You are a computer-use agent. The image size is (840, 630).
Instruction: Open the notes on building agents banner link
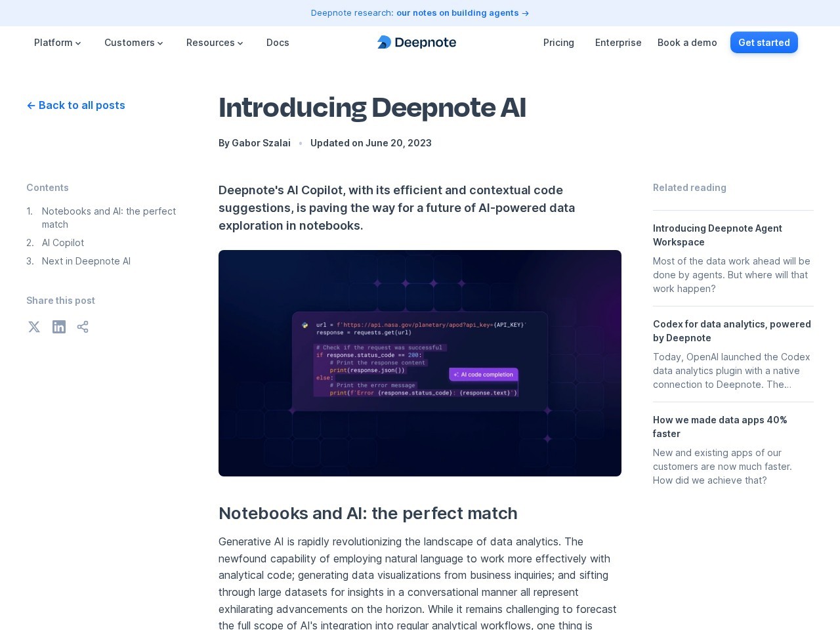tap(463, 13)
